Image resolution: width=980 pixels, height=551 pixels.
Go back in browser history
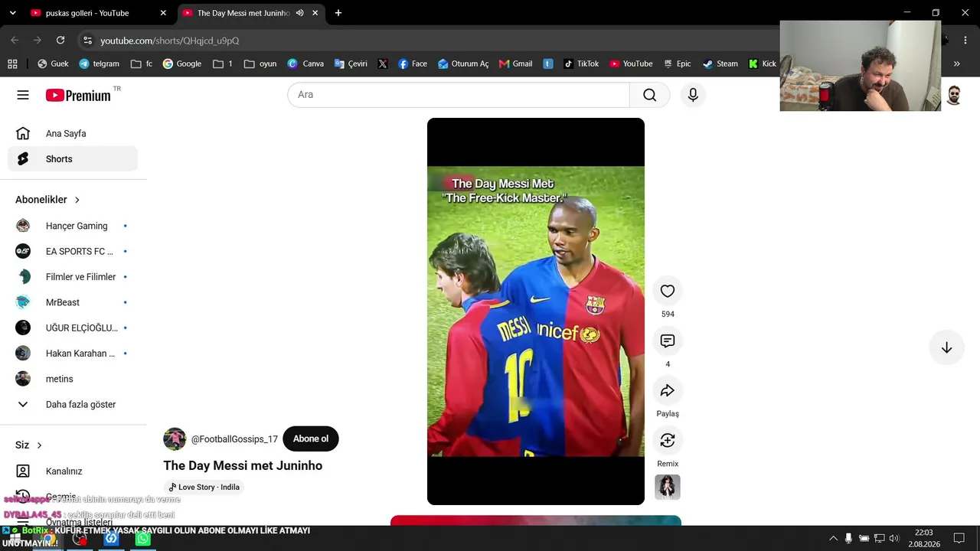click(x=15, y=41)
